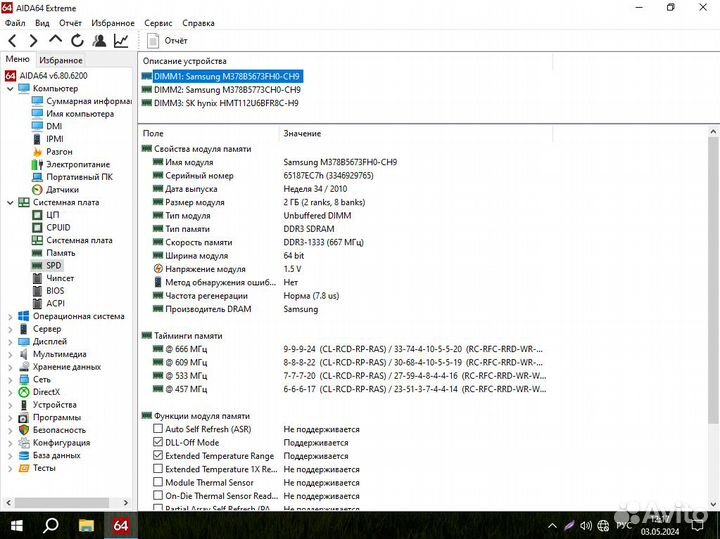Open the user profile toolbar icon
This screenshot has height=539, width=720.
[99, 41]
